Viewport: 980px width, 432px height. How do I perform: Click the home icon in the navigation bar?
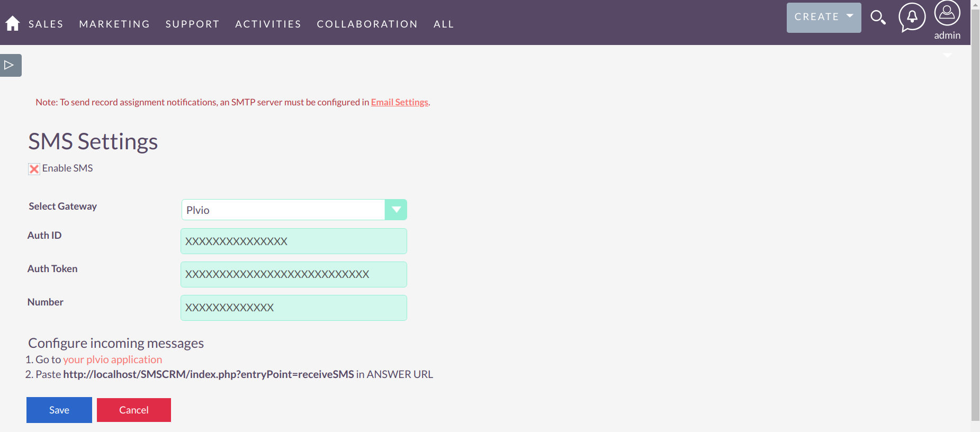click(x=12, y=23)
